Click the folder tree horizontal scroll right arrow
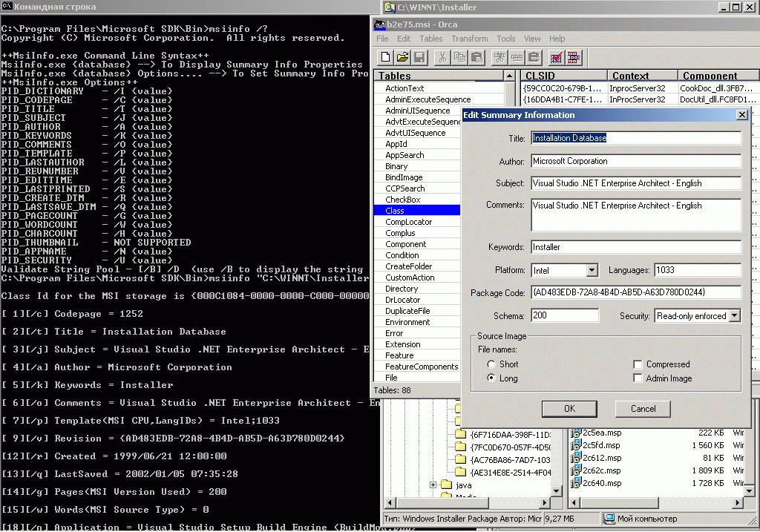The image size is (760, 532). point(544,503)
